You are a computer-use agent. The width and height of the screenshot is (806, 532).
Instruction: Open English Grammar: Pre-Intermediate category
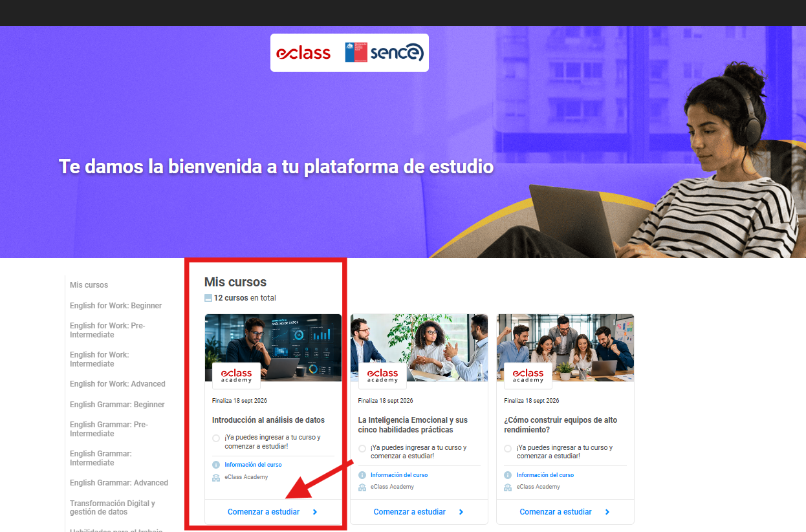point(109,429)
